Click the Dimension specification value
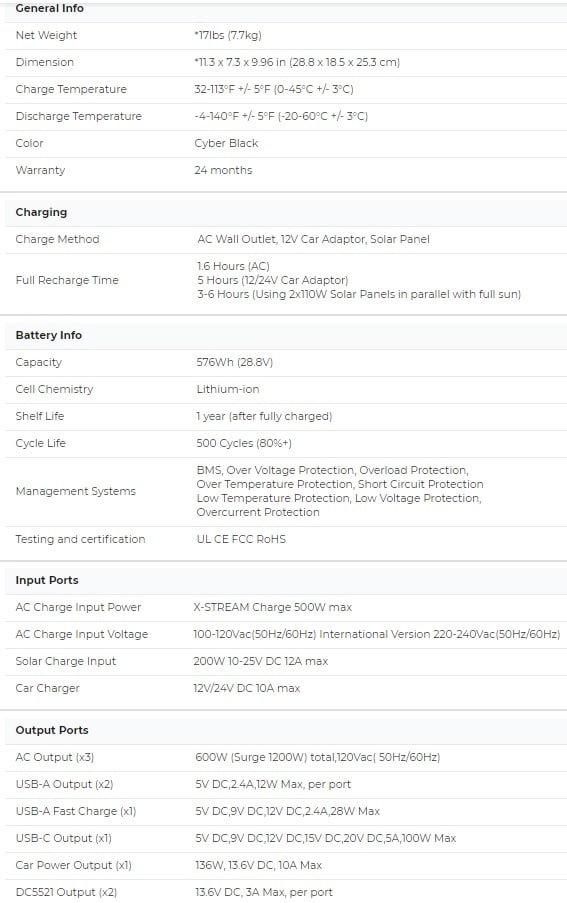This screenshot has height=903, width=567. tap(297, 62)
